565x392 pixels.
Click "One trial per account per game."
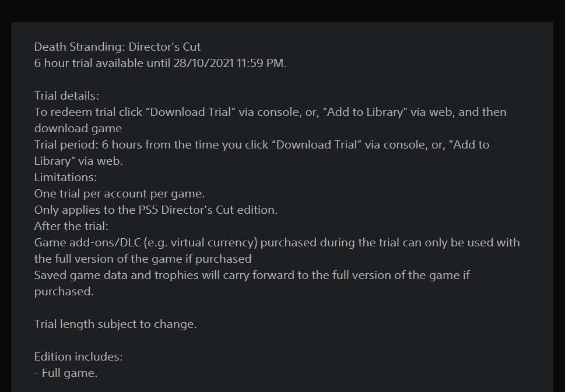point(119,193)
